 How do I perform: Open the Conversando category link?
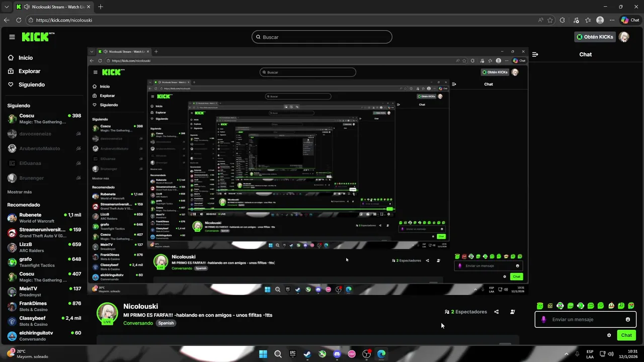click(138, 323)
